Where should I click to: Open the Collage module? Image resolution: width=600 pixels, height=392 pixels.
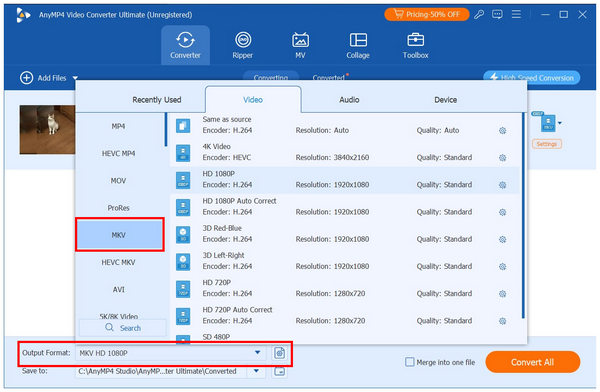pyautogui.click(x=358, y=45)
